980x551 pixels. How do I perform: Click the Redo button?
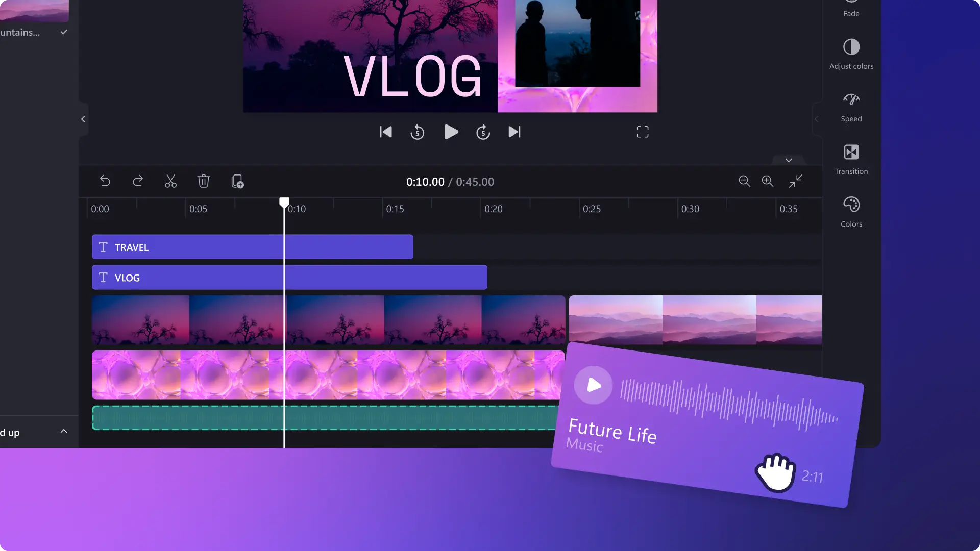point(137,181)
